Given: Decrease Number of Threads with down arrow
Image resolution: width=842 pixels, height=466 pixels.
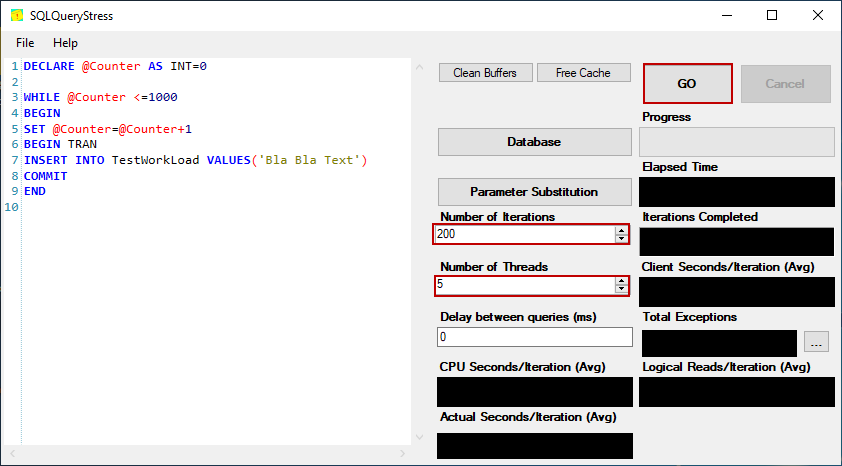Looking at the screenshot, I should [621, 289].
